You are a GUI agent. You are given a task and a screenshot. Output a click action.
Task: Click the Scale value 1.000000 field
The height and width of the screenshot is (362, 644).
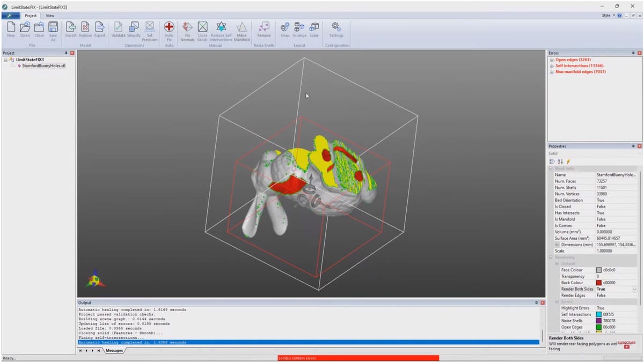(x=617, y=251)
